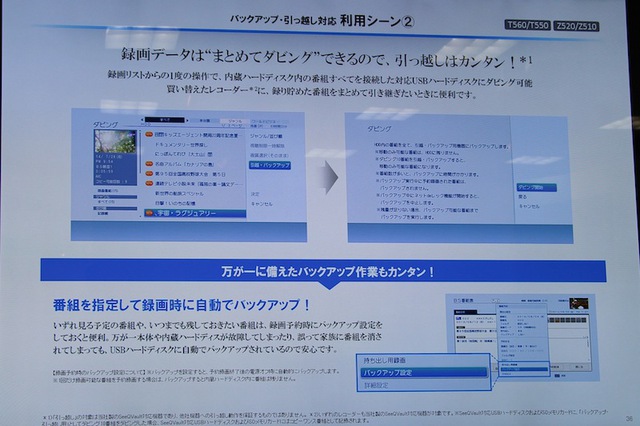Click video thumbnail in program guide screen
The width and height of the screenshot is (640, 426).
click(579, 304)
